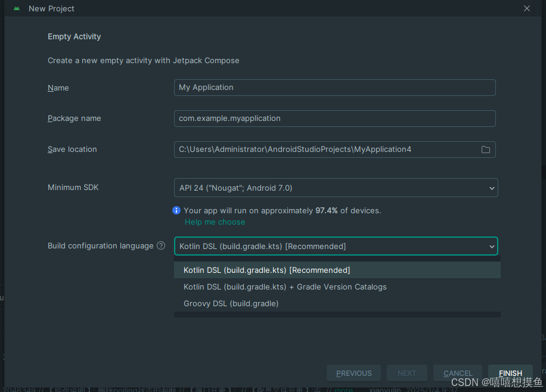
Task: Click the blue info icon beside device coverage
Action: point(176,210)
